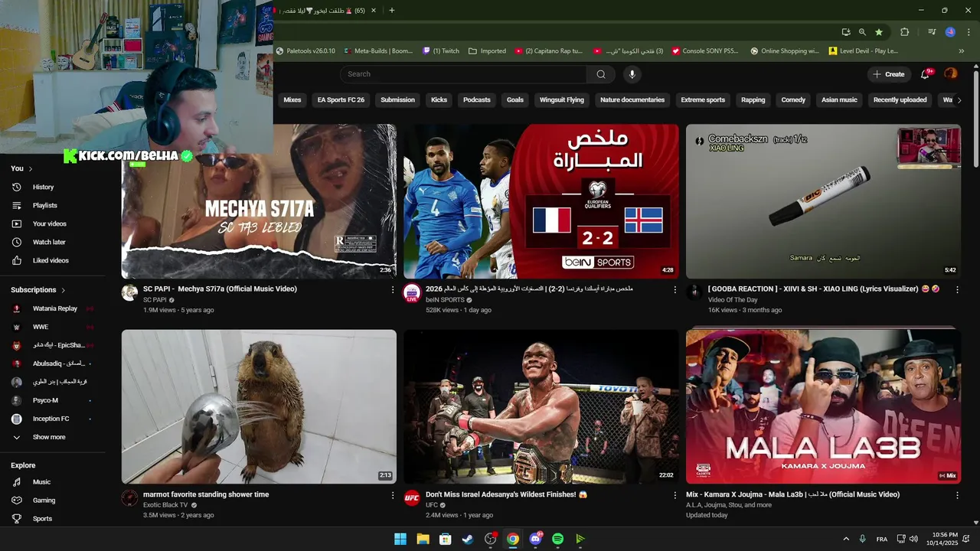Click the YouTube search input field
Image resolution: width=980 pixels, height=551 pixels.
pos(463,74)
